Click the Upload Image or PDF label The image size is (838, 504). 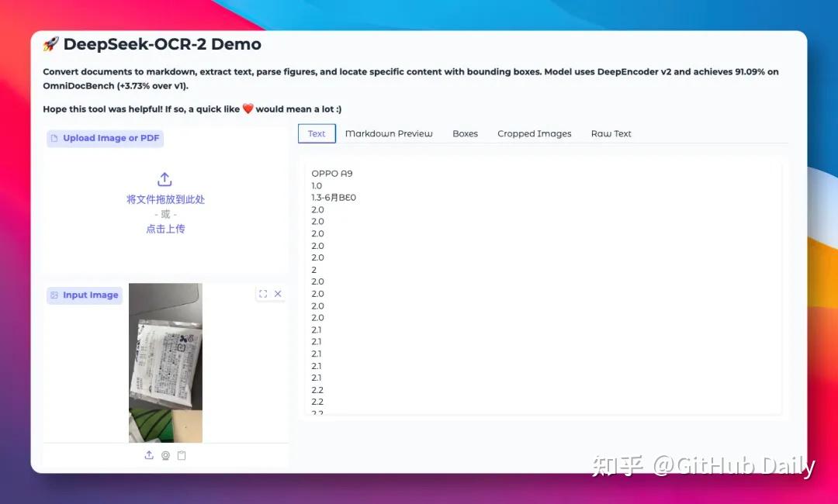tap(106, 138)
